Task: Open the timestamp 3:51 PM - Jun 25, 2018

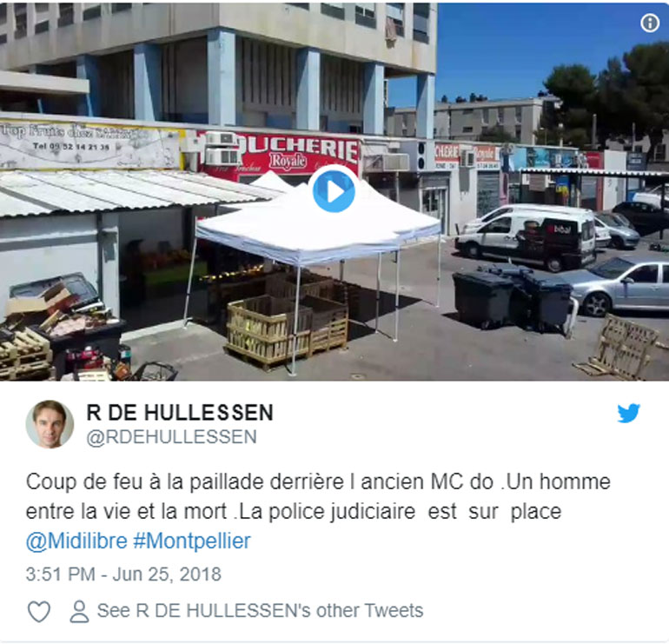Action: point(123,574)
